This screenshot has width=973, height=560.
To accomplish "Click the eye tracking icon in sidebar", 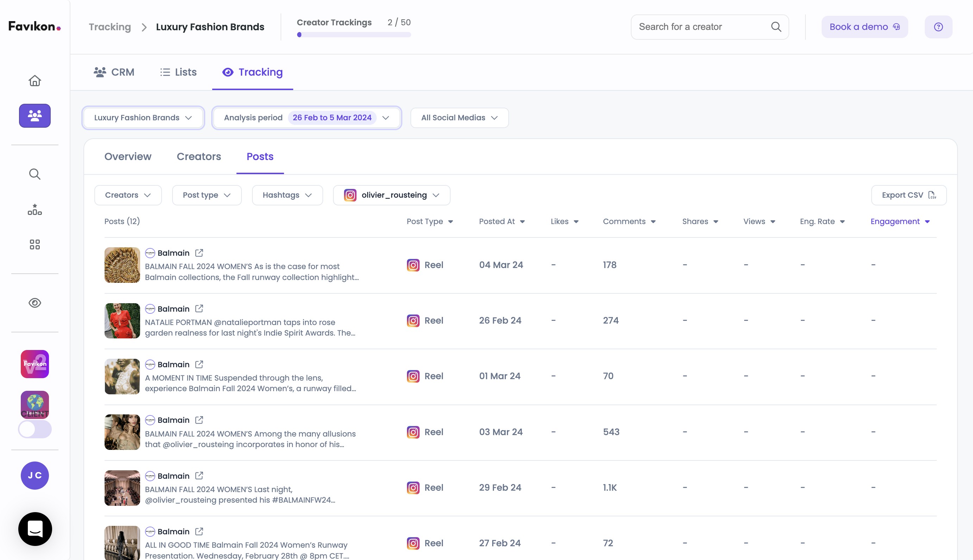I will pyautogui.click(x=34, y=303).
